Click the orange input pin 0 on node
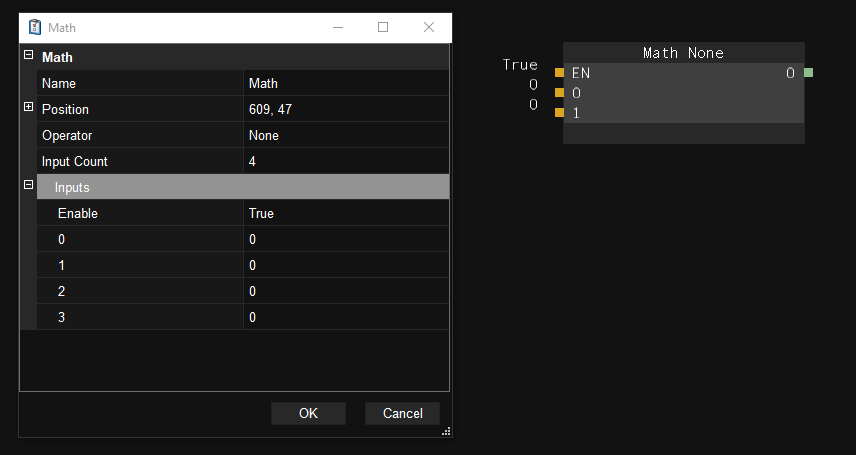 click(x=560, y=93)
